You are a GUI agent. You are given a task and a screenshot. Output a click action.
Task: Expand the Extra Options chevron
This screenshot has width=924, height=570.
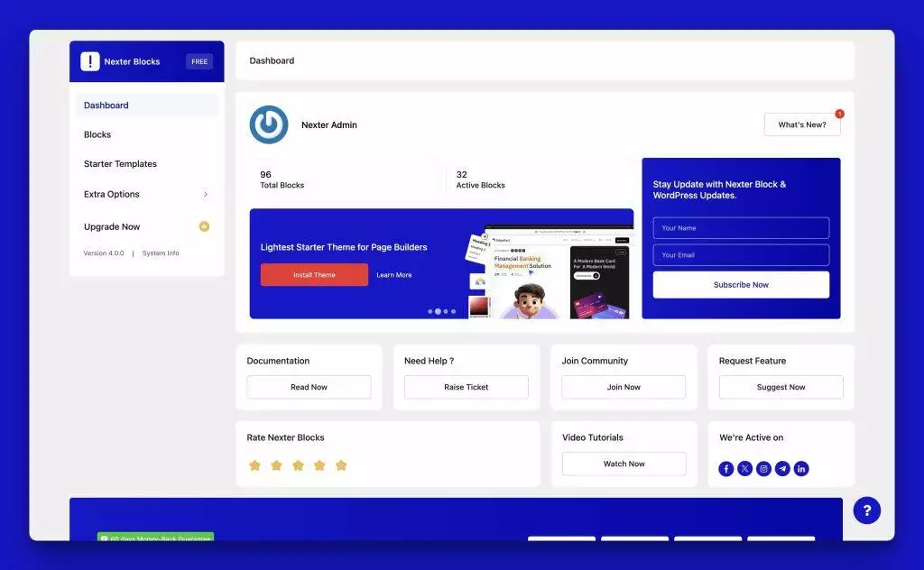[205, 194]
